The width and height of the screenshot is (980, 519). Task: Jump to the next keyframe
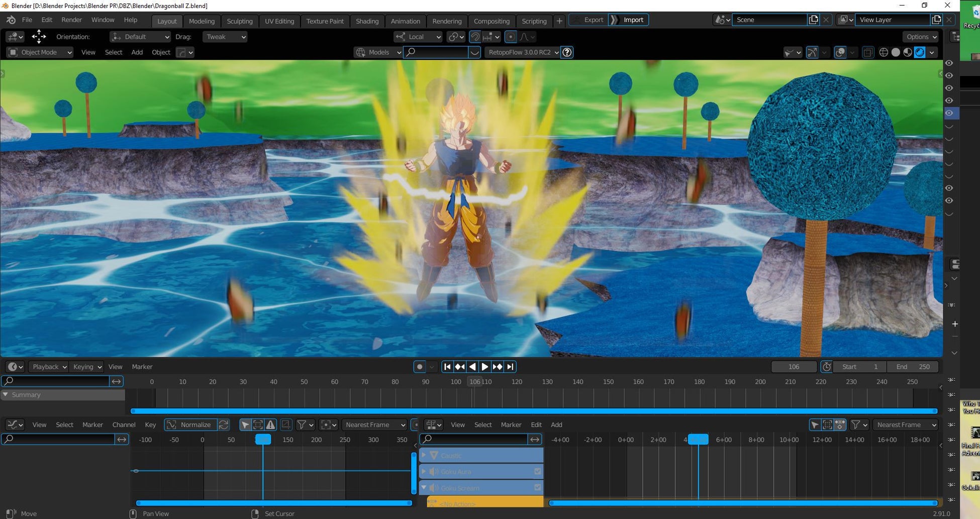point(498,367)
